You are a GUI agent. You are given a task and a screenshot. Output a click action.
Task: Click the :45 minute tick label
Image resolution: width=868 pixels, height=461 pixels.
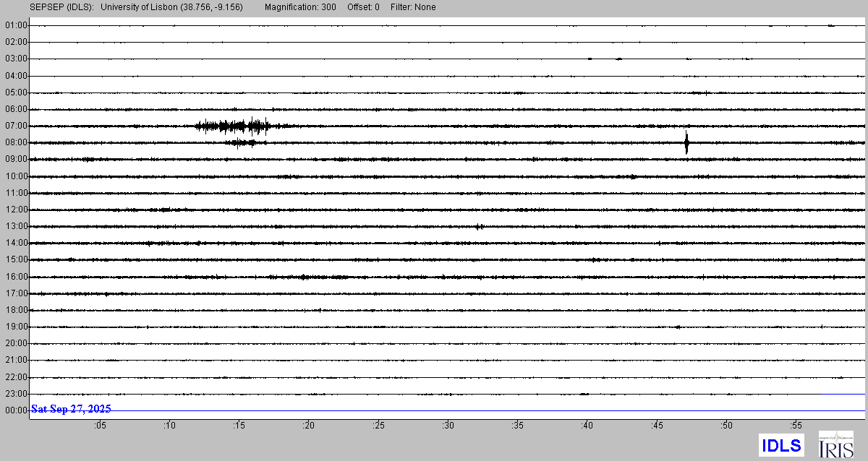[x=657, y=426]
